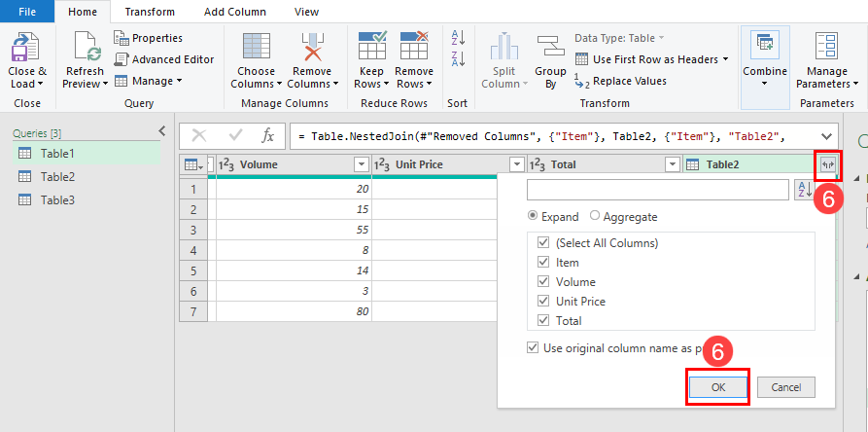
Task: Click the Close & Load icon
Action: [x=25, y=47]
